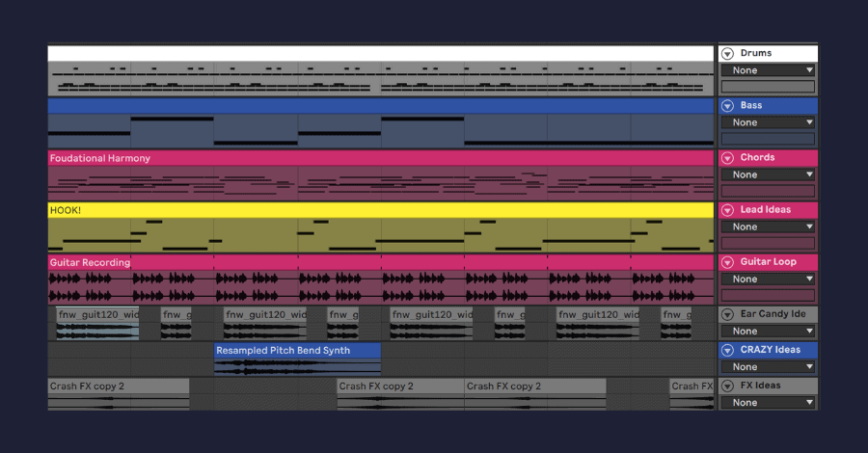
Task: Select the CRAZY Ideas track title
Action: (770, 350)
